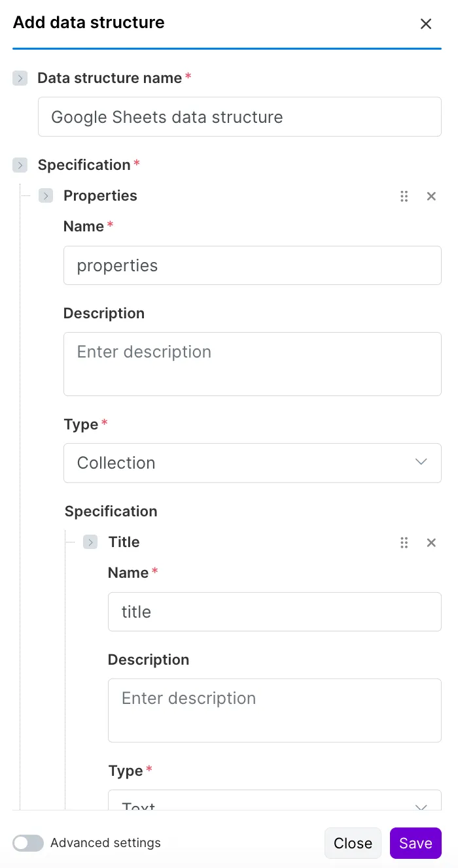Edit the properties Name field
This screenshot has width=458, height=868.
pos(253,265)
